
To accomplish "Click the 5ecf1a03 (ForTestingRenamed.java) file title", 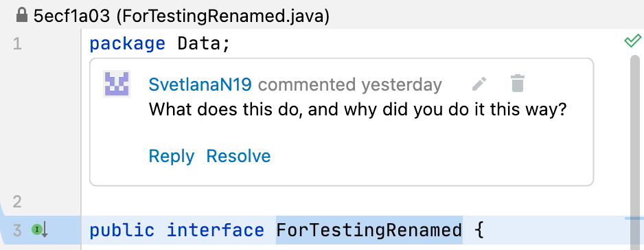I will [181, 16].
